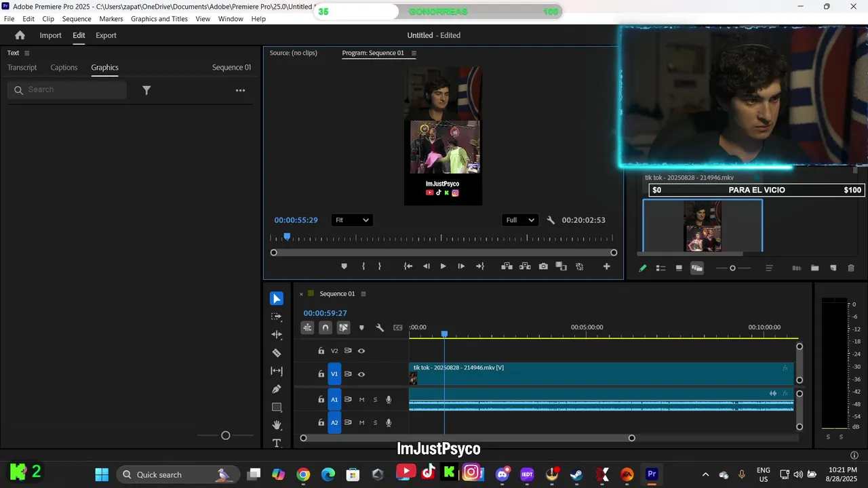Open the Markers menu
This screenshot has width=868, height=488.
pos(111,19)
